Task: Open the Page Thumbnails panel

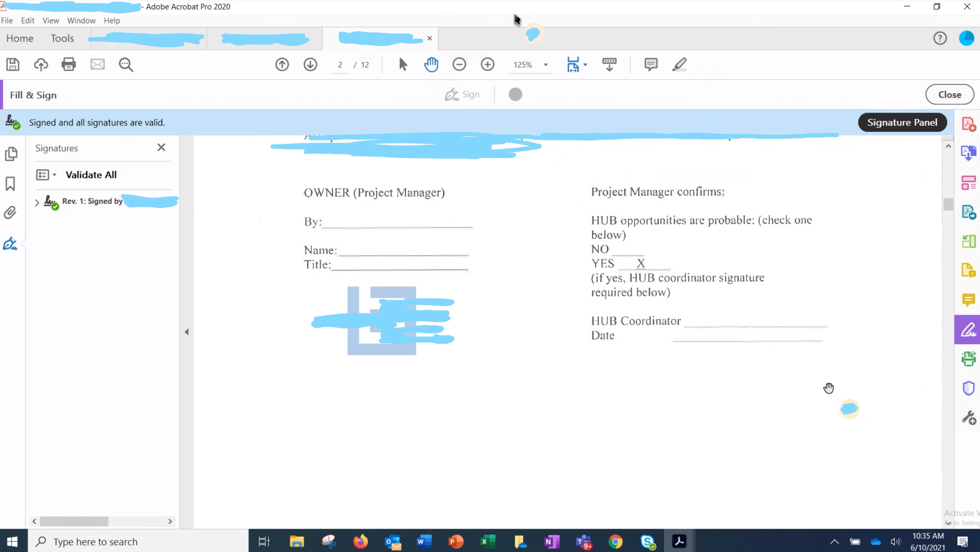Action: 11,154
